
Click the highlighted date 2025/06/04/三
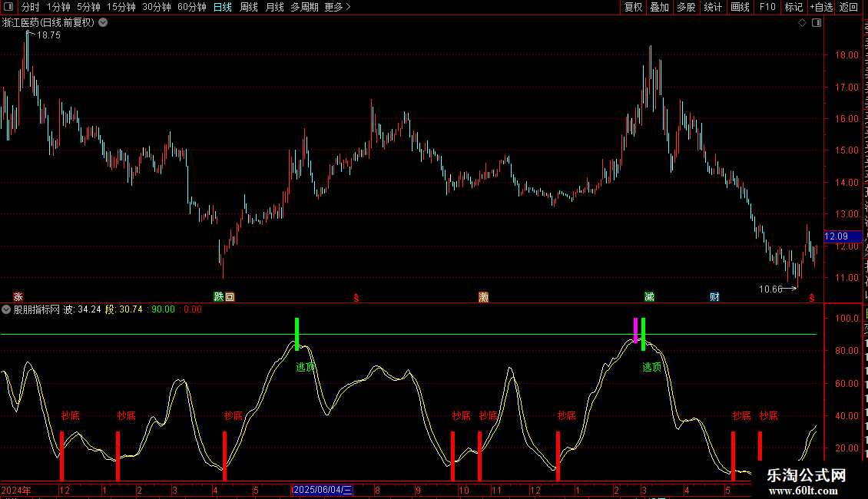[322, 490]
